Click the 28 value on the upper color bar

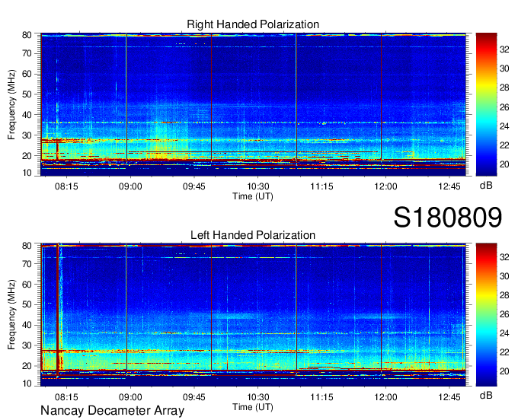504,87
